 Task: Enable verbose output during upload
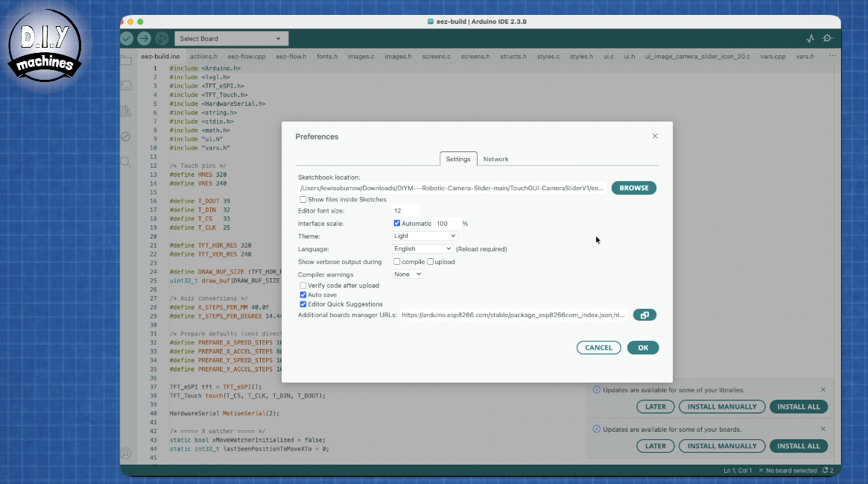pos(430,261)
